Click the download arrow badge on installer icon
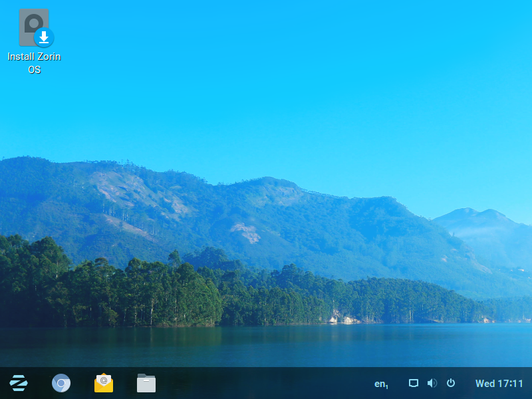 click(44, 37)
